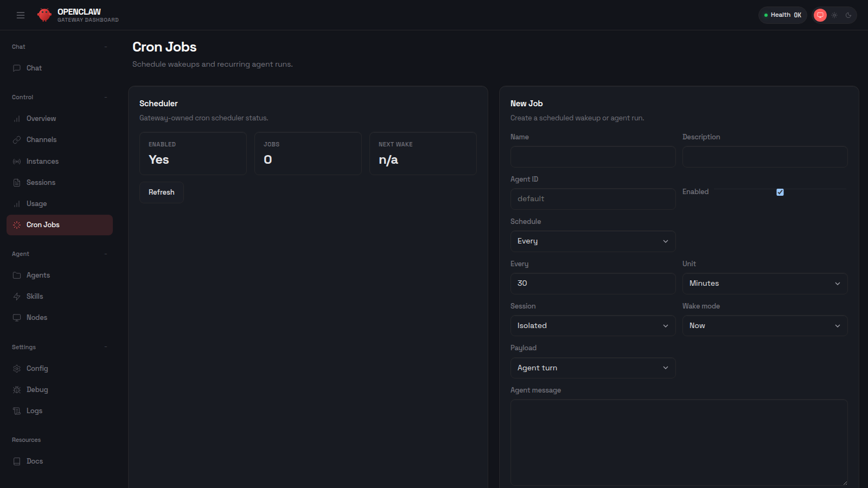The image size is (868, 488).
Task: Click the Cron Jobs spinner icon
Action: (x=17, y=224)
